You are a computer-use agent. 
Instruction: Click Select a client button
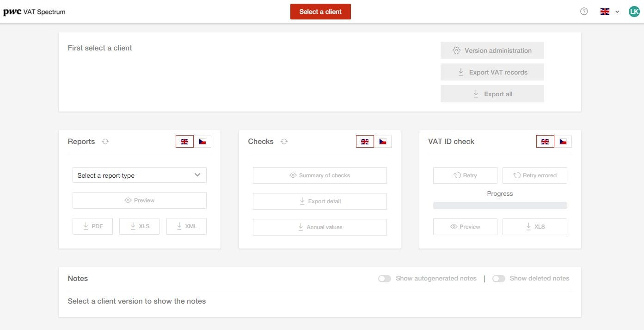click(320, 12)
